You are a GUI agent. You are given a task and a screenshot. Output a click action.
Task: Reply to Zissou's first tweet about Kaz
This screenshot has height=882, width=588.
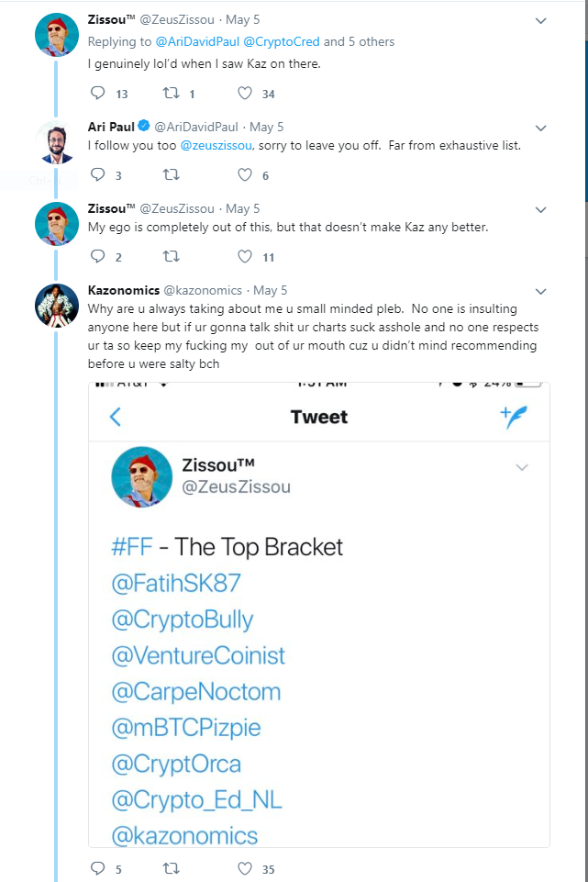tap(98, 94)
